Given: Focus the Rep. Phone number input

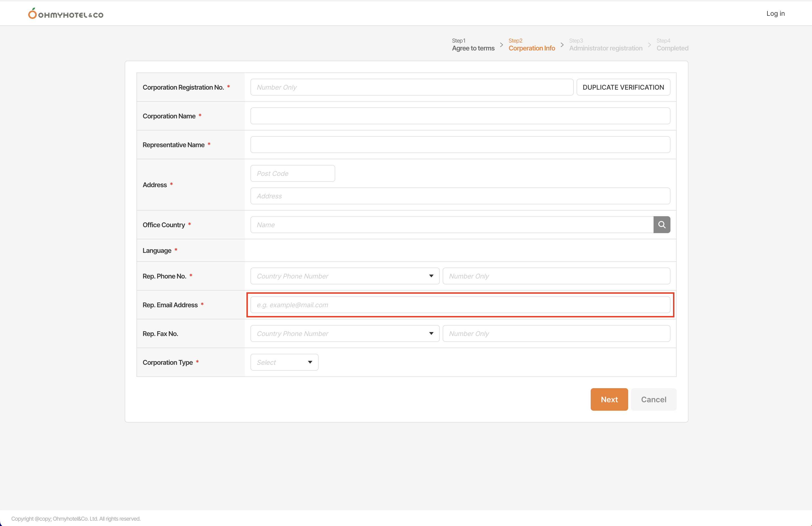Looking at the screenshot, I should [x=556, y=276].
